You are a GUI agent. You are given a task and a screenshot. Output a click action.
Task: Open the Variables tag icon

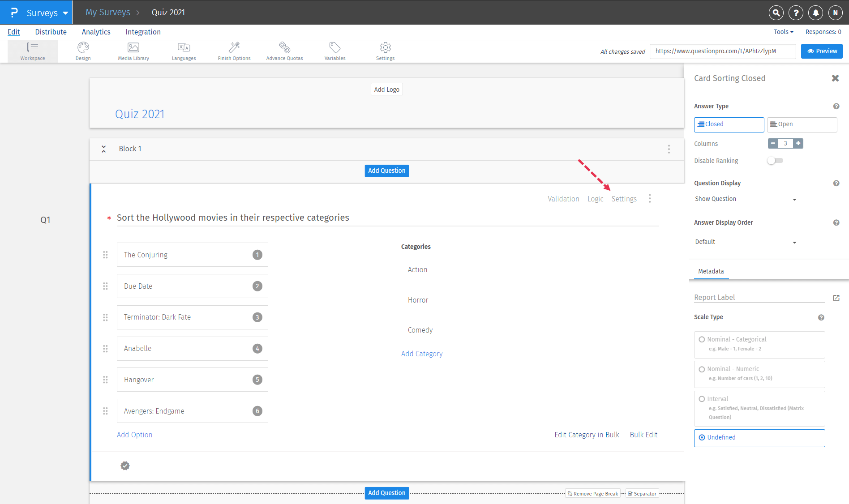point(335,51)
